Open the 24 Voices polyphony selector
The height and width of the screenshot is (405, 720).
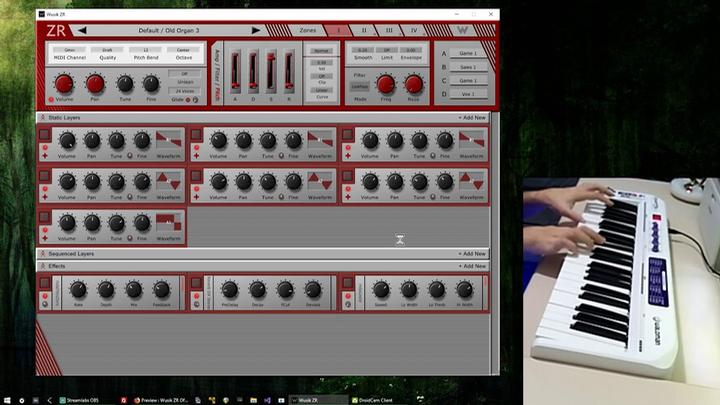[x=185, y=90]
